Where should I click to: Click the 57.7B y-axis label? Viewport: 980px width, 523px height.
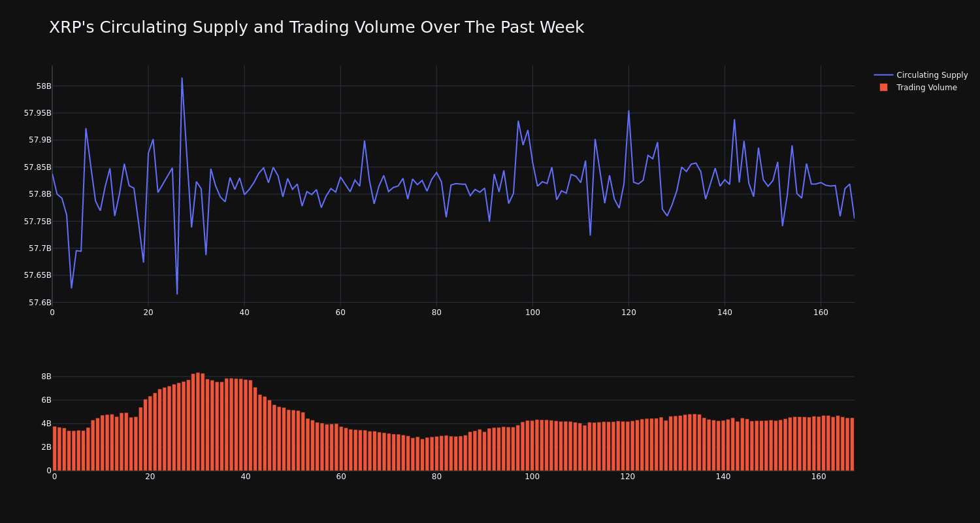tap(40, 248)
